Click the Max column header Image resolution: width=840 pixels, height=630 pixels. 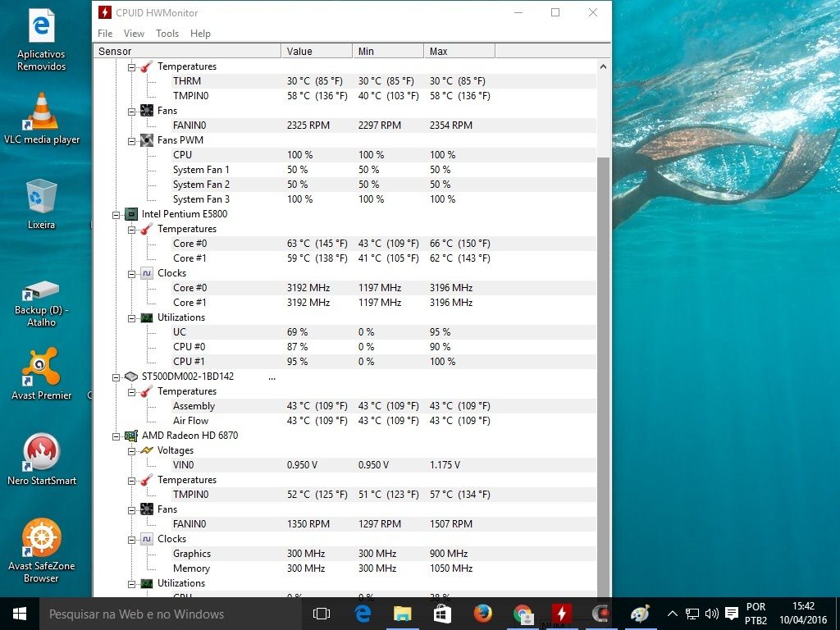click(459, 51)
